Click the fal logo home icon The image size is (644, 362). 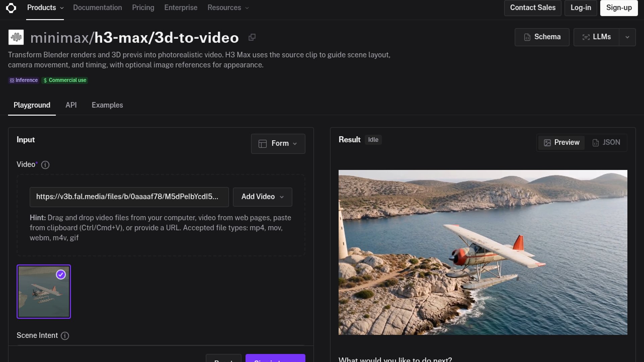(x=11, y=8)
